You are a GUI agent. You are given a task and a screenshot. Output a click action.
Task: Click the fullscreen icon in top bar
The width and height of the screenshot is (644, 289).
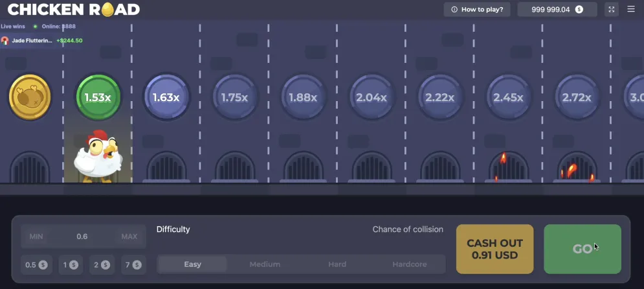[612, 10]
